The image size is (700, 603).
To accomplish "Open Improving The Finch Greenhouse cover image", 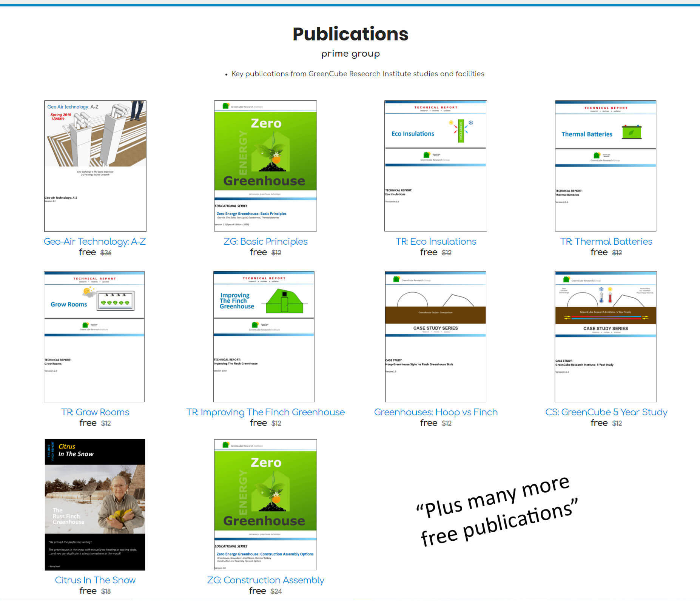I will click(264, 336).
